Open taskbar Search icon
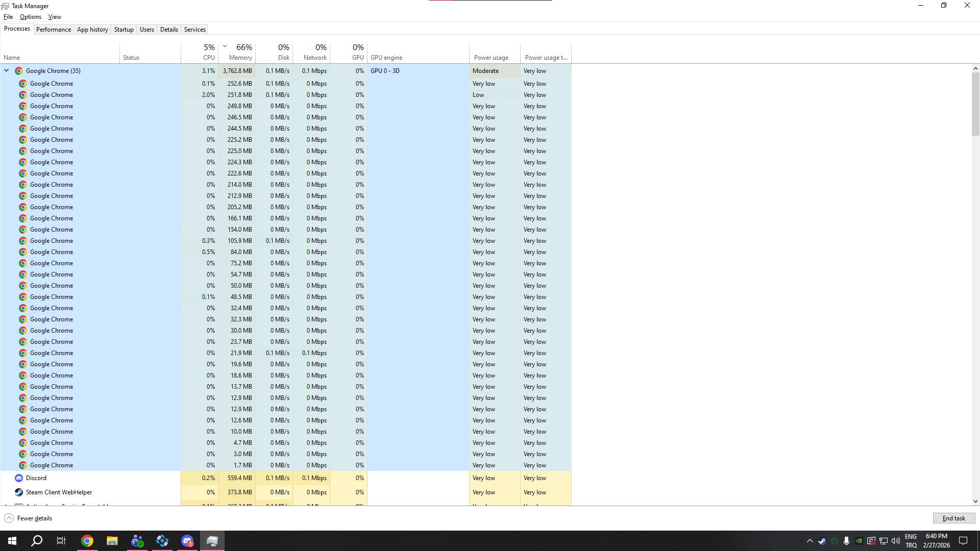Screen dimensions: 980x551 tap(37, 541)
